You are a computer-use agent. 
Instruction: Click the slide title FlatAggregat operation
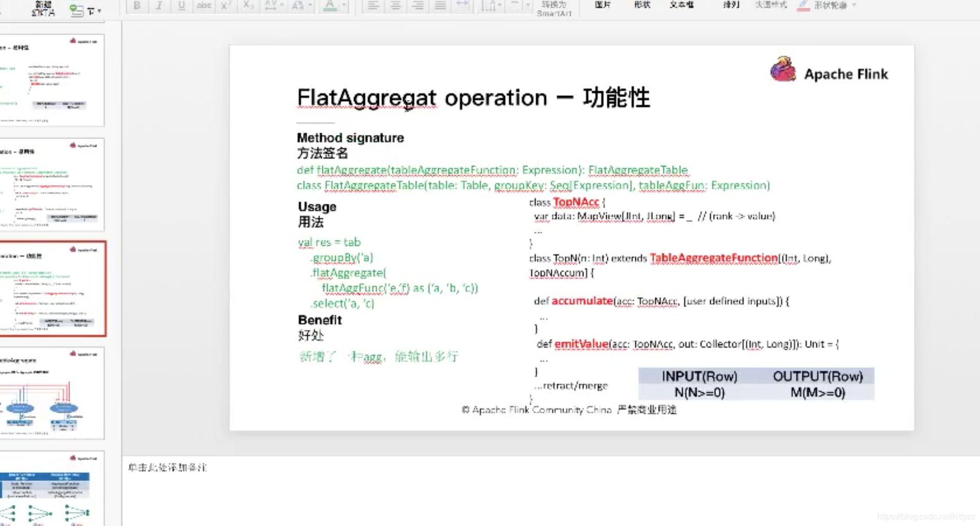pos(473,98)
